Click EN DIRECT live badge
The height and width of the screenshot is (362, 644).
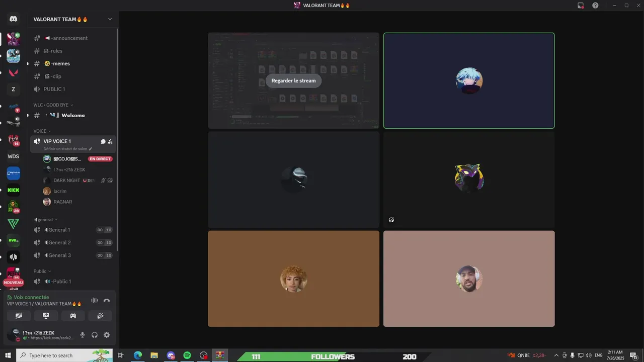(100, 159)
